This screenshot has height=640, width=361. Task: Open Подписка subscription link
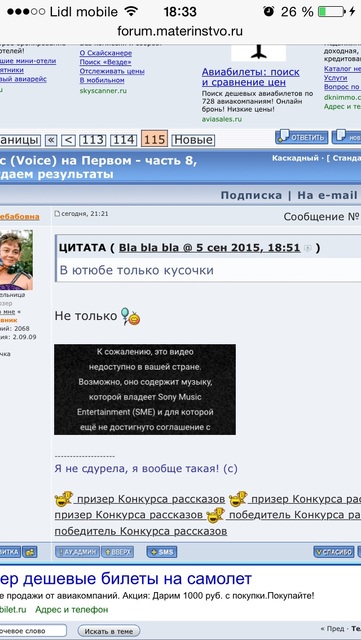click(x=251, y=195)
